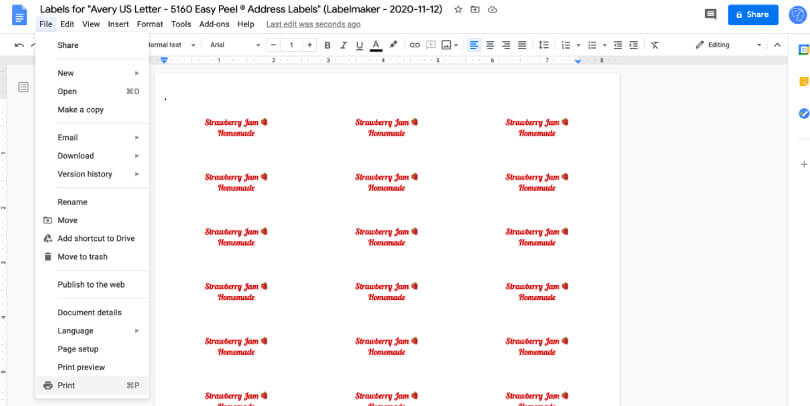The height and width of the screenshot is (406, 810).
Task: Check the cloud save status icon
Action: pyautogui.click(x=492, y=10)
